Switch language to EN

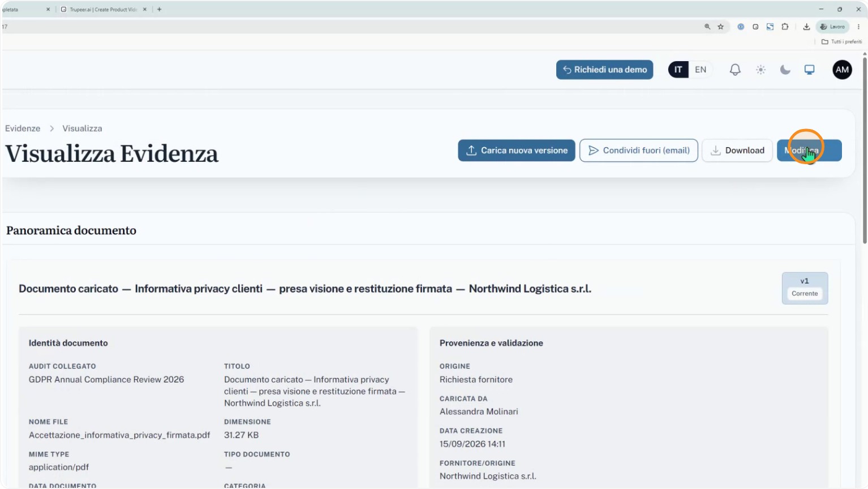click(701, 70)
